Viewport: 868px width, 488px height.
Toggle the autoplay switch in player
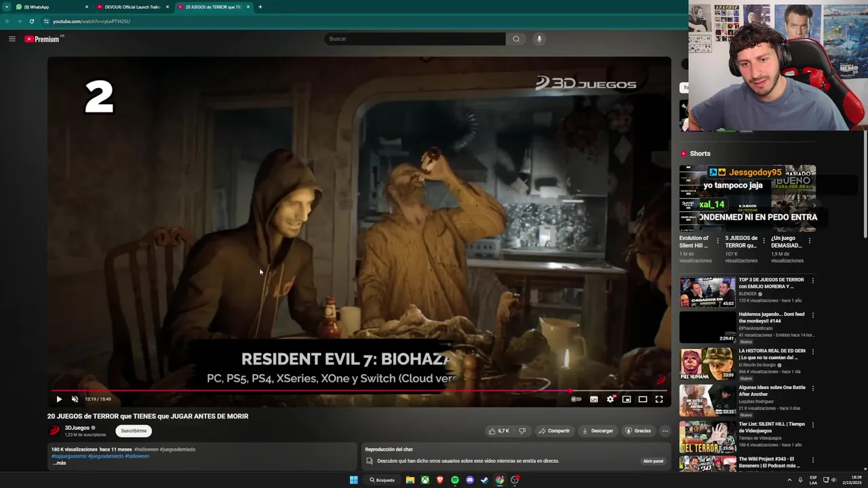(x=576, y=399)
